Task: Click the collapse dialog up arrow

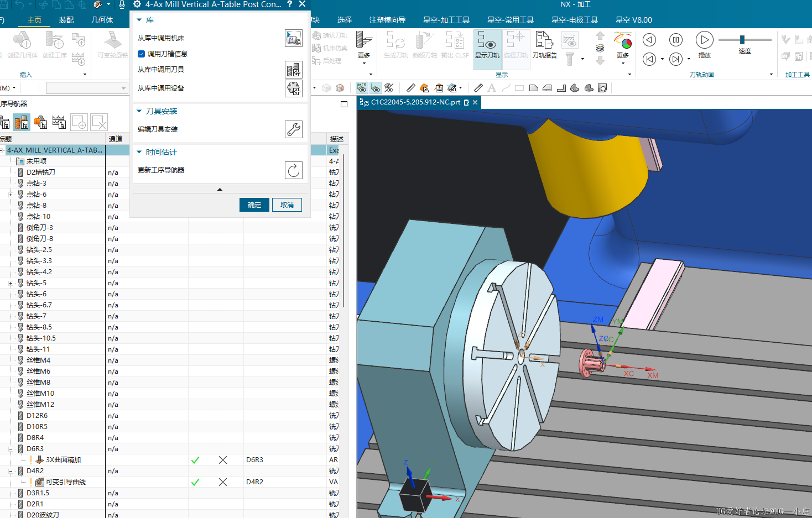Action: pos(220,190)
